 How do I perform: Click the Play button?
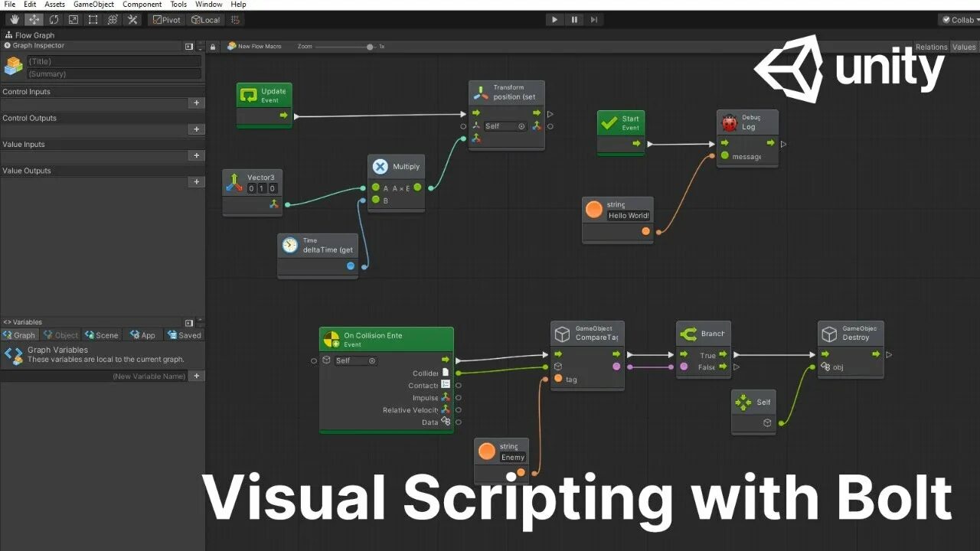pos(554,20)
